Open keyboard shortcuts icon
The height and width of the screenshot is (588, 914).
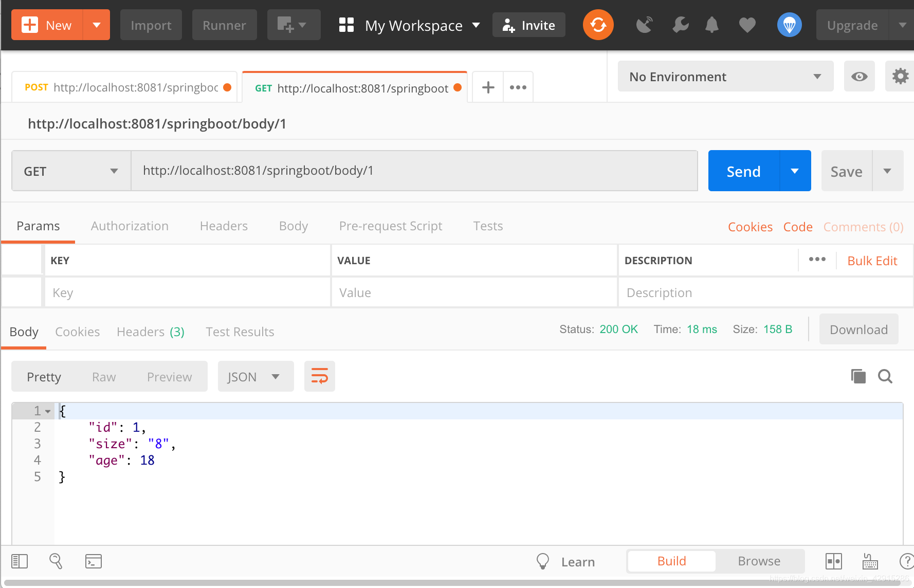tap(870, 561)
